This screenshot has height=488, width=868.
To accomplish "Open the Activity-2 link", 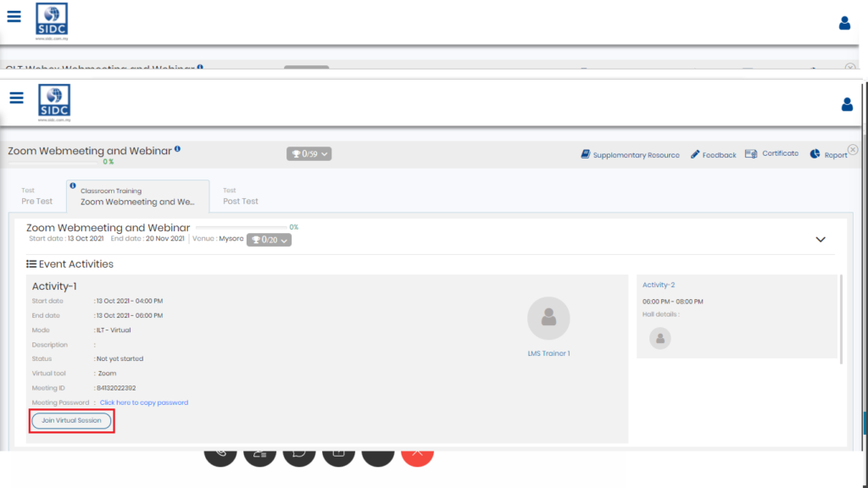I will (658, 285).
